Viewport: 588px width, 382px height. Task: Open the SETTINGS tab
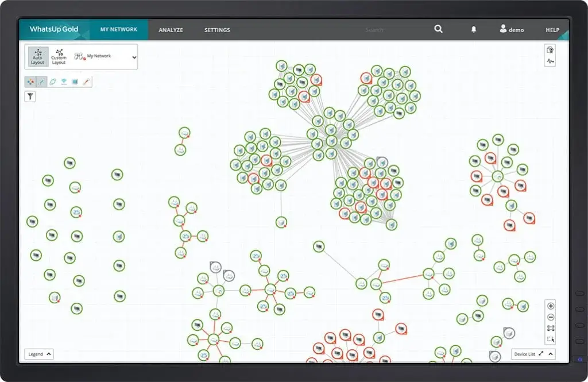tap(216, 29)
